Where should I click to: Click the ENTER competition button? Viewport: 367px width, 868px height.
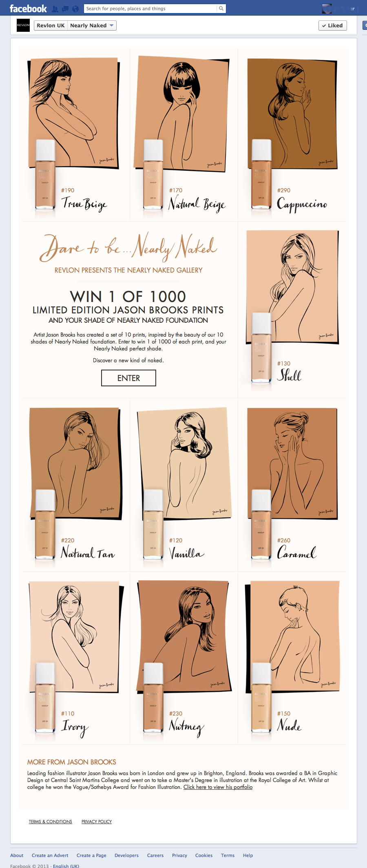(128, 378)
